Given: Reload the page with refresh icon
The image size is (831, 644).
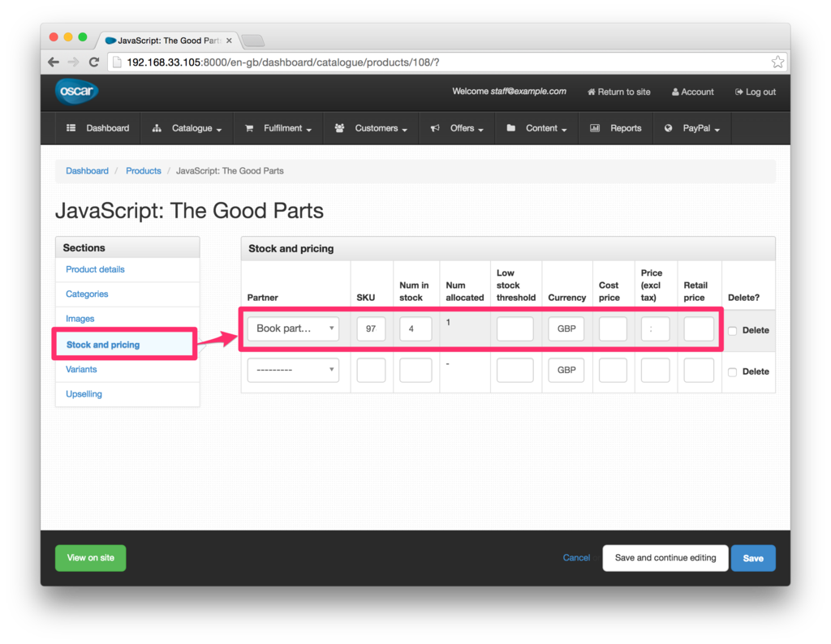Looking at the screenshot, I should [x=94, y=62].
